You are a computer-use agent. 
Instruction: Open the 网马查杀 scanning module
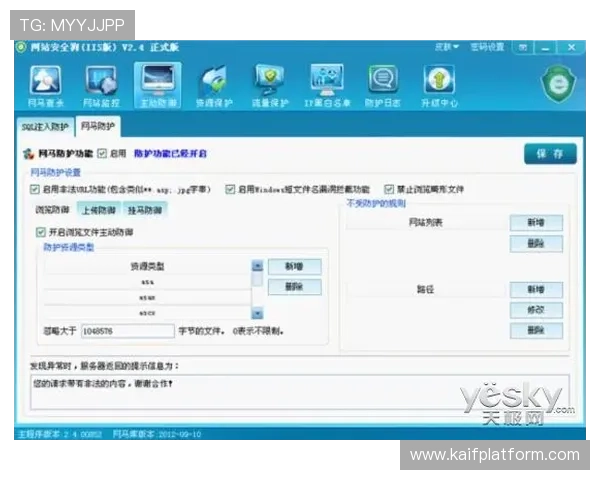(46, 86)
